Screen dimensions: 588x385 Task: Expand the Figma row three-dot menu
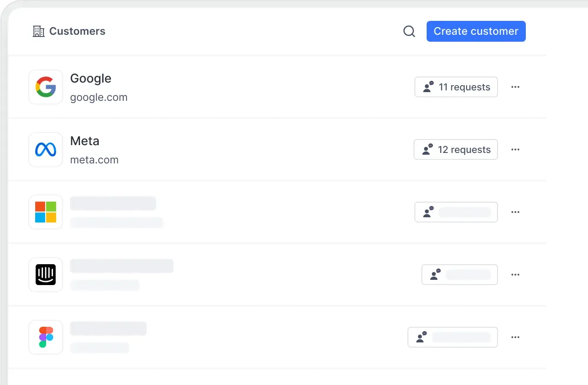pos(515,337)
